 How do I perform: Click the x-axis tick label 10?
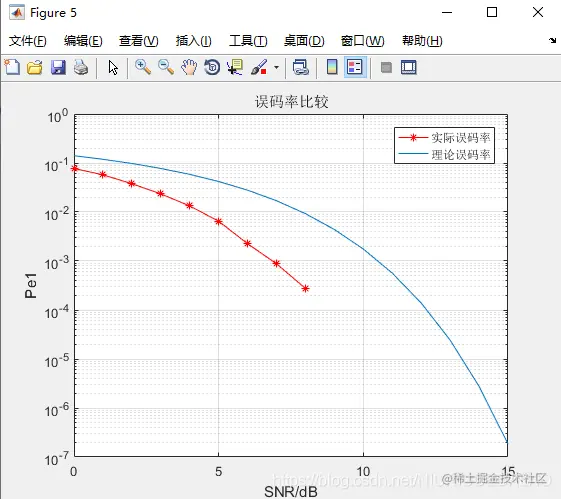363,471
